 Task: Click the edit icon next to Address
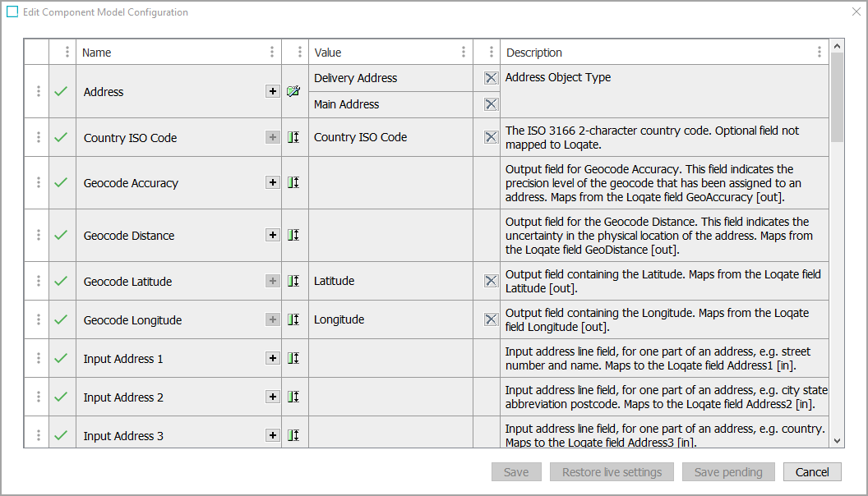click(293, 91)
